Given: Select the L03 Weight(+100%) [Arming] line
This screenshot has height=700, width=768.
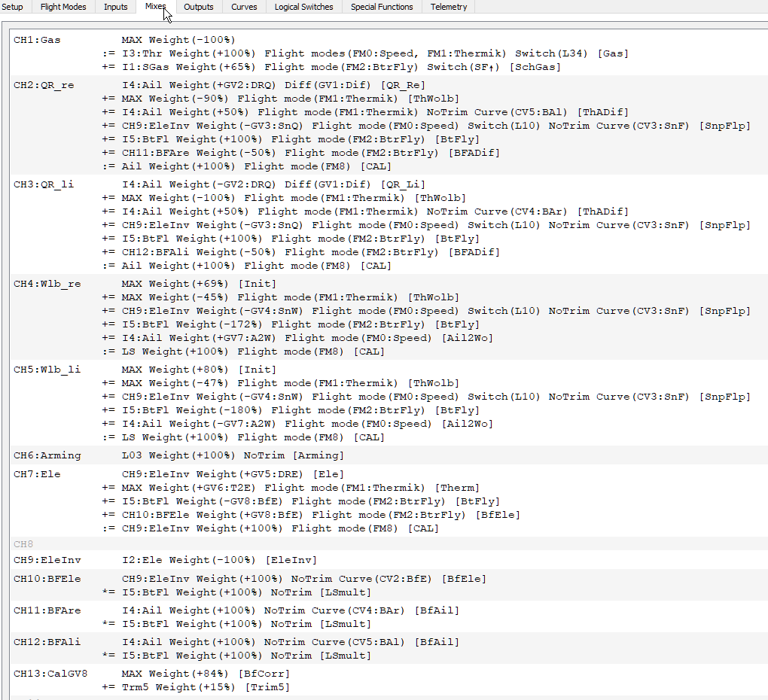Looking at the screenshot, I should pyautogui.click(x=233, y=455).
